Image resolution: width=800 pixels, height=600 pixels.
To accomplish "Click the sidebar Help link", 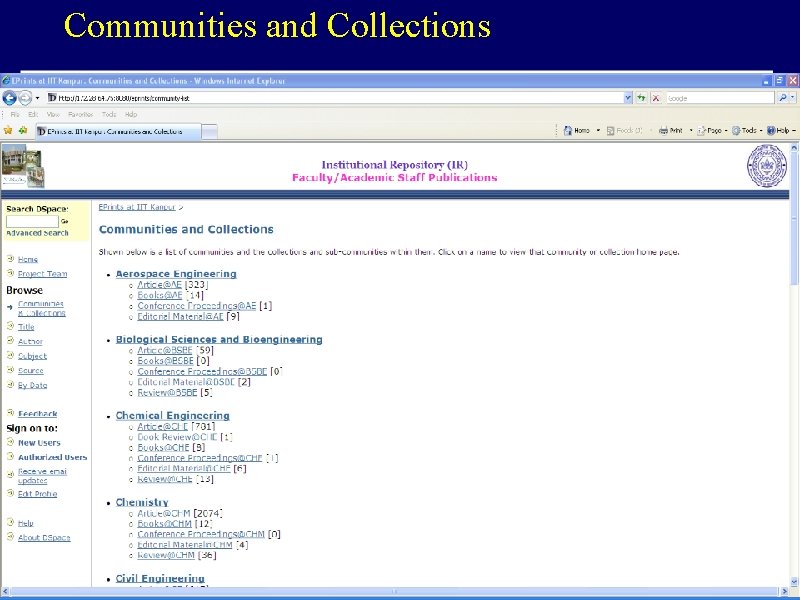I will (26, 523).
